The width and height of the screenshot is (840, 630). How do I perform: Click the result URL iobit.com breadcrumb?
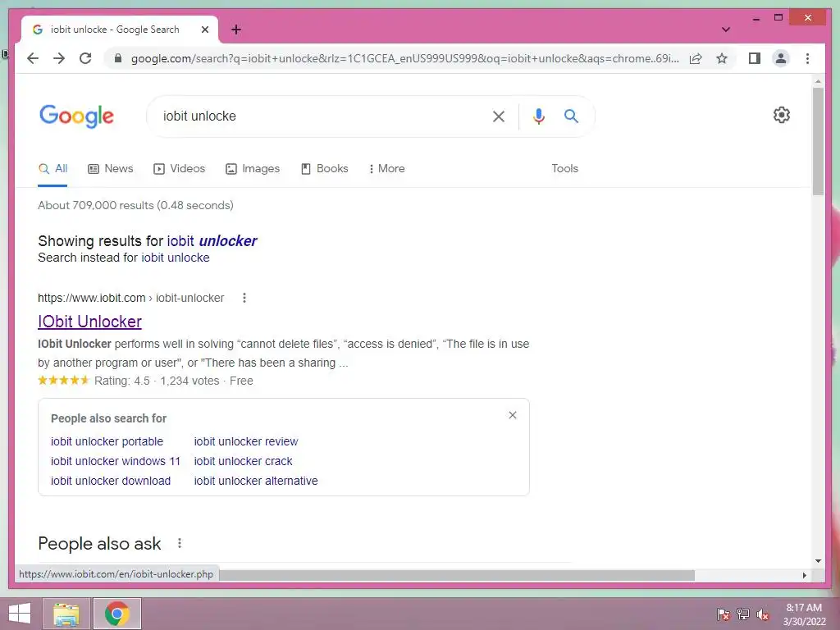pos(130,298)
